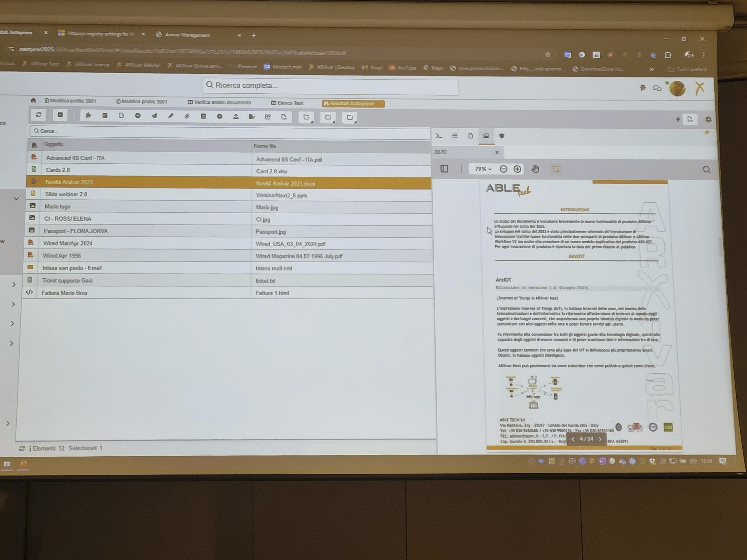
Task: Open the command prompt panel icon
Action: click(439, 136)
